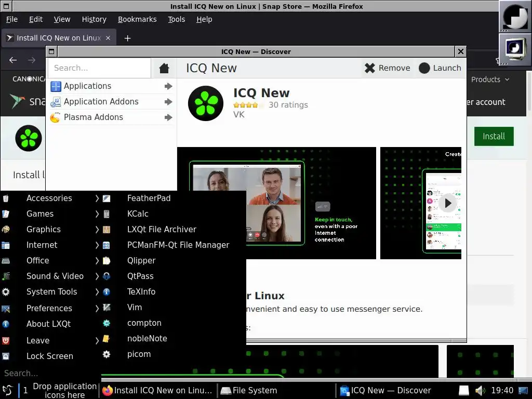Open the Games submenu
This screenshot has height=399, width=532.
pos(51,214)
